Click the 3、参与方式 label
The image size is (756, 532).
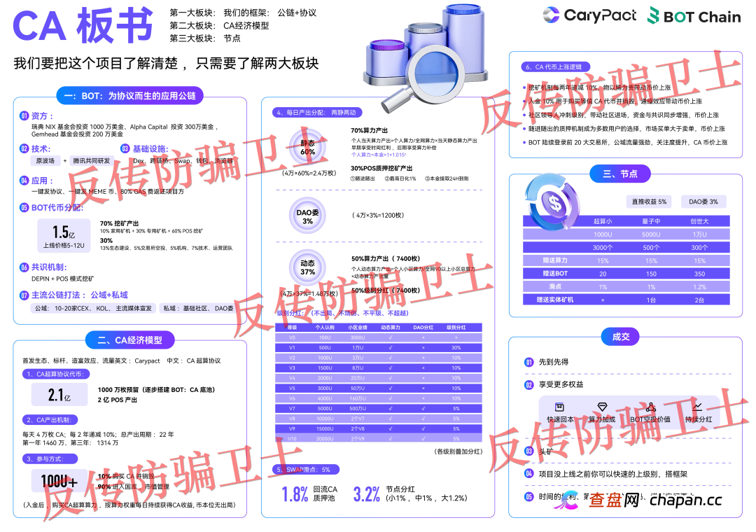50,458
